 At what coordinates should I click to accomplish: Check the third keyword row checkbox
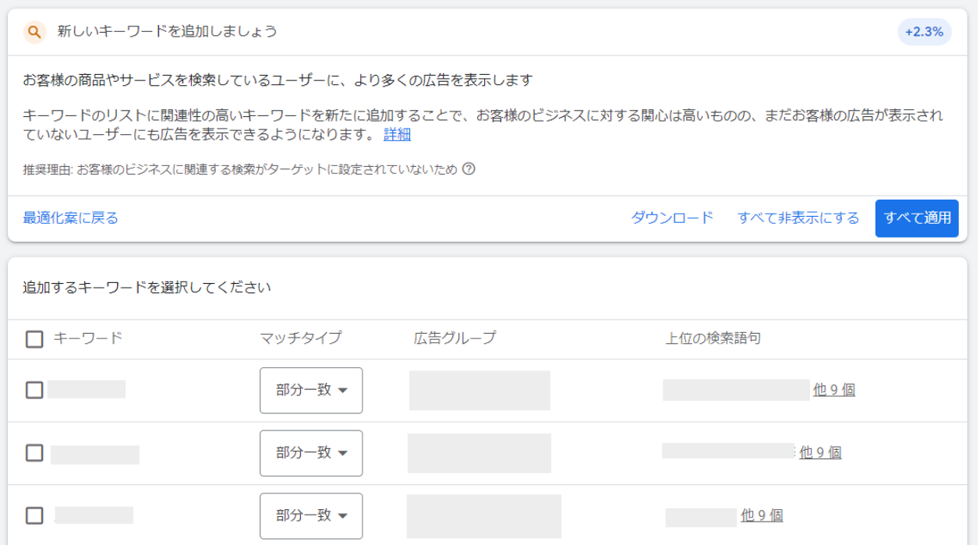click(x=34, y=515)
